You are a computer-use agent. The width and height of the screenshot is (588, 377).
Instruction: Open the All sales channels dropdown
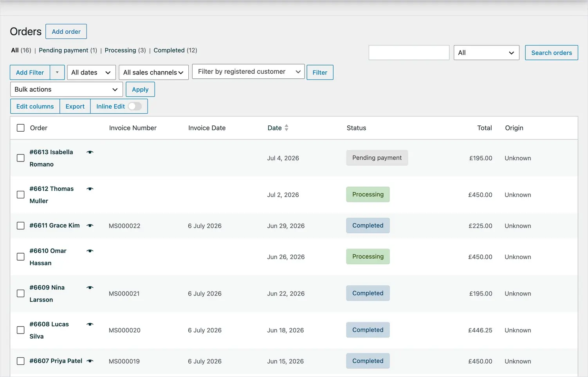pos(153,72)
